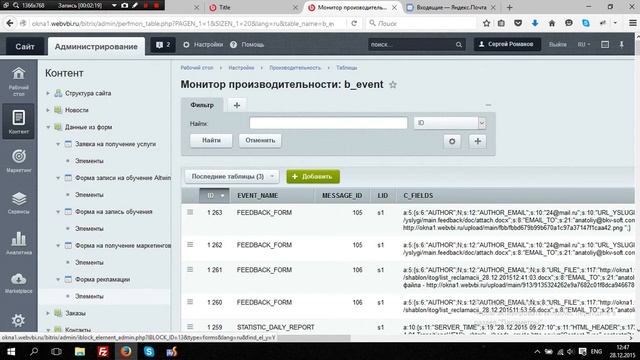This screenshot has height=360, width=640.
Task: Open the notifications counter showing 2
Action: pyautogui.click(x=163, y=44)
